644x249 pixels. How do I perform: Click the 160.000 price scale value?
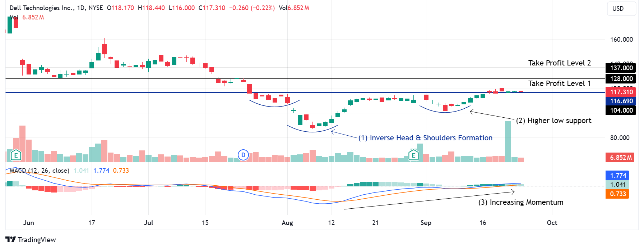pos(621,40)
